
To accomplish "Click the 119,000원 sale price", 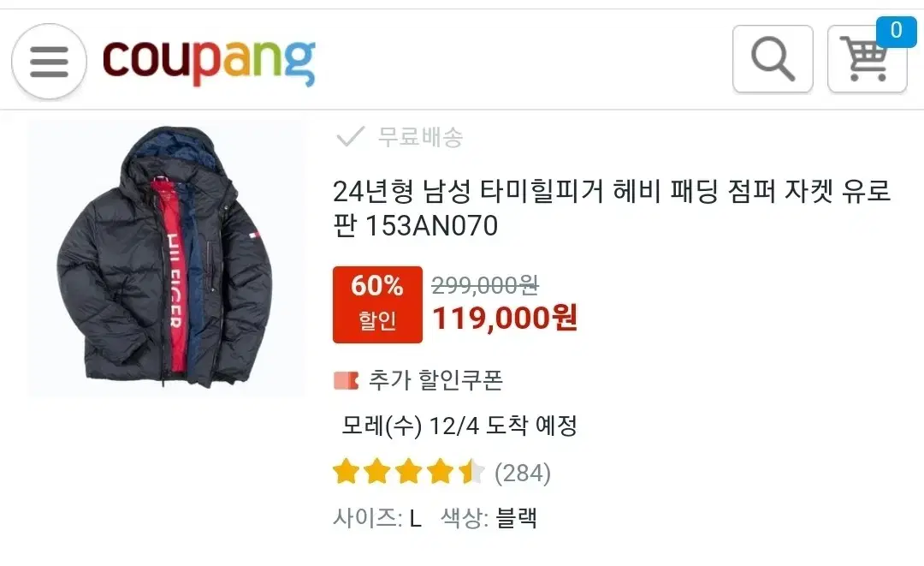I will click(x=505, y=319).
